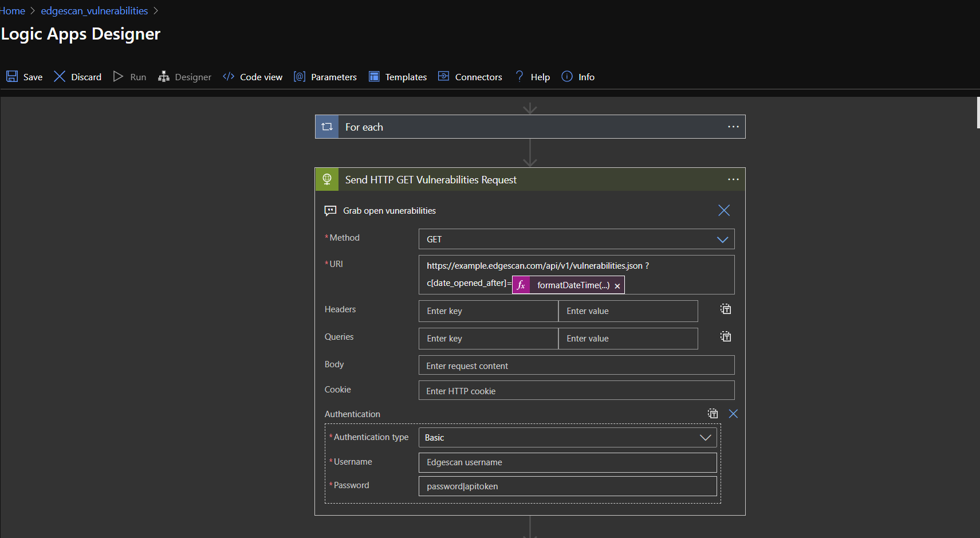Open Info from toolbar
This screenshot has width=980, height=538.
click(578, 77)
